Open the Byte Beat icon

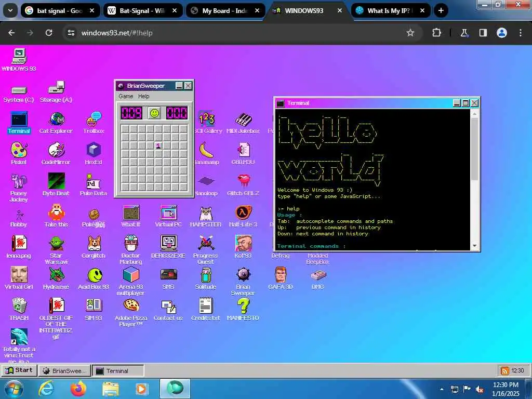pos(56,185)
